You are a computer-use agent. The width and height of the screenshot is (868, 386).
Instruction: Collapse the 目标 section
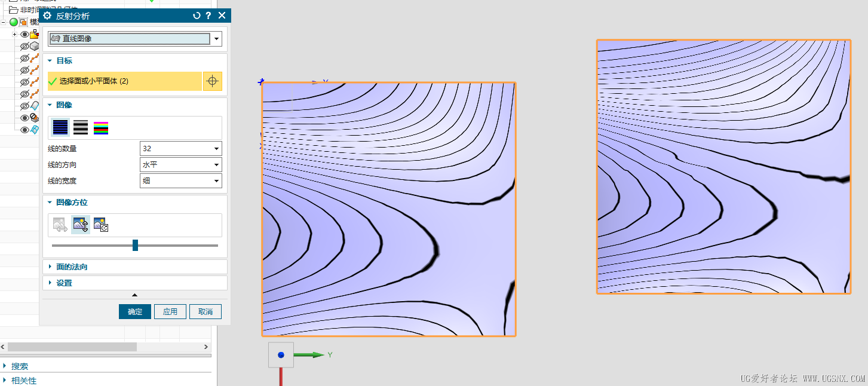click(x=50, y=61)
